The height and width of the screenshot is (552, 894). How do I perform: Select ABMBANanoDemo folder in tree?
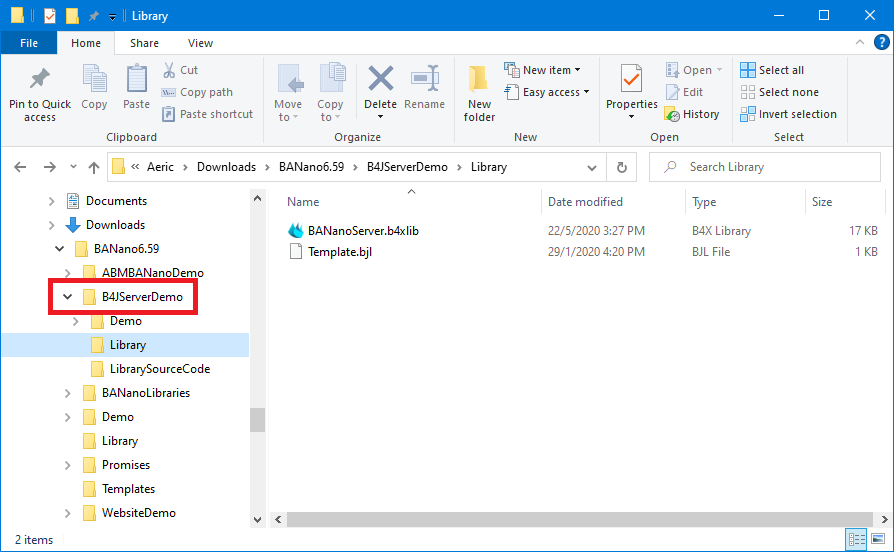pyautogui.click(x=153, y=273)
